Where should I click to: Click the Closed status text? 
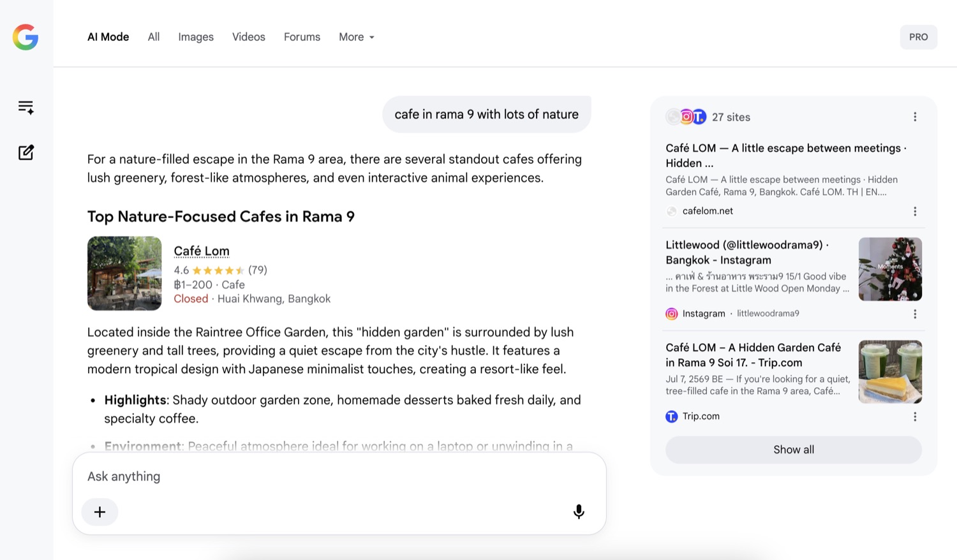[x=191, y=298]
